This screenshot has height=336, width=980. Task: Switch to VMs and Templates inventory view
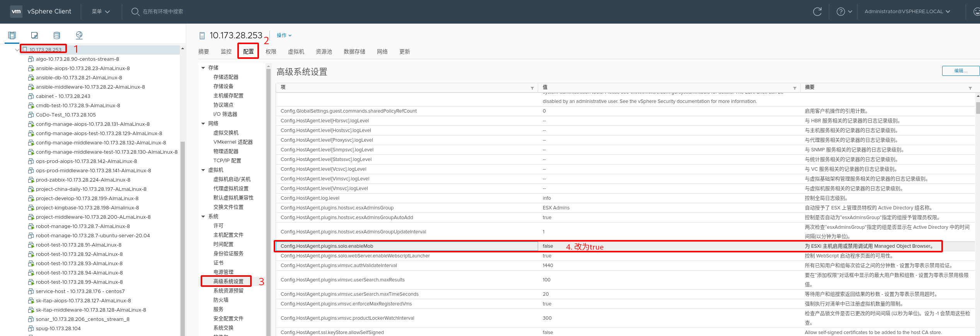tap(34, 36)
